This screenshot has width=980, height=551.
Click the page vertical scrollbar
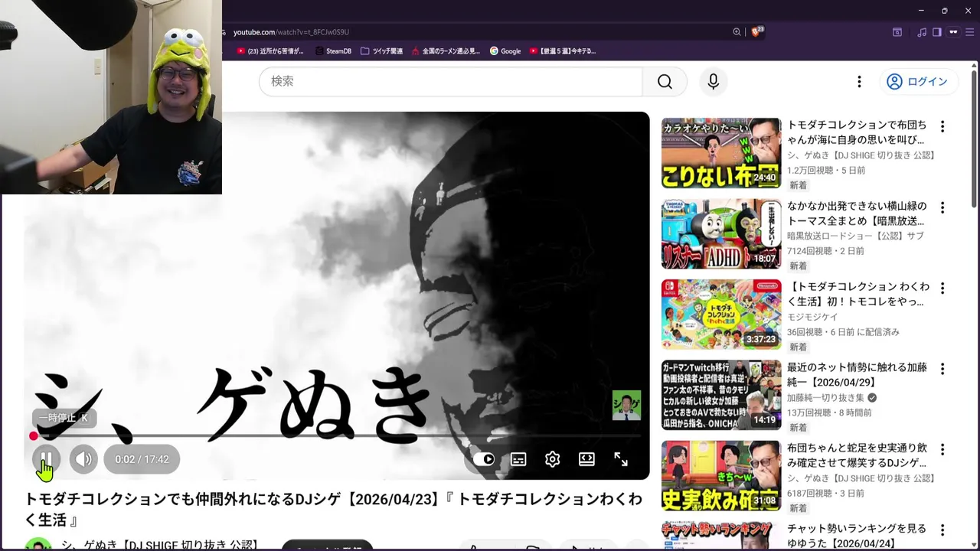pos(974,141)
